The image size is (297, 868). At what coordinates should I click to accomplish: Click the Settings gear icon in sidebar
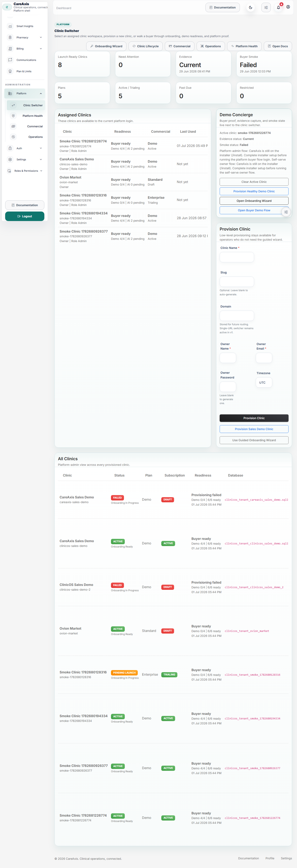(x=10, y=159)
